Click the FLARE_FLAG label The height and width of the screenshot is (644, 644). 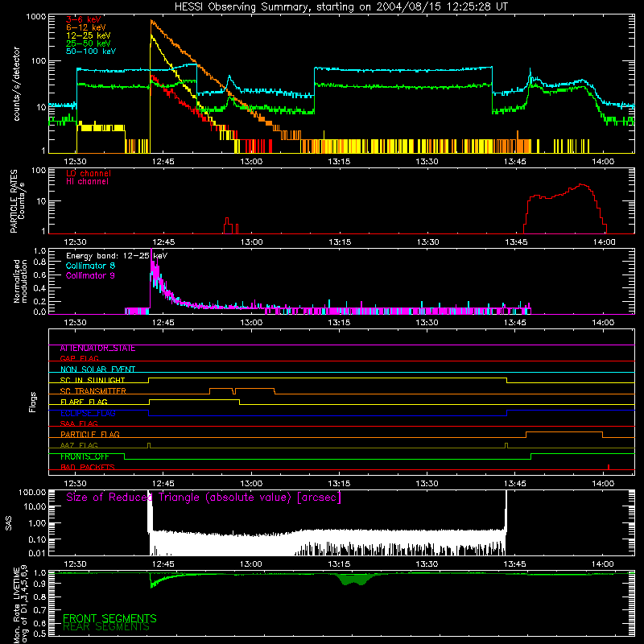coord(84,402)
